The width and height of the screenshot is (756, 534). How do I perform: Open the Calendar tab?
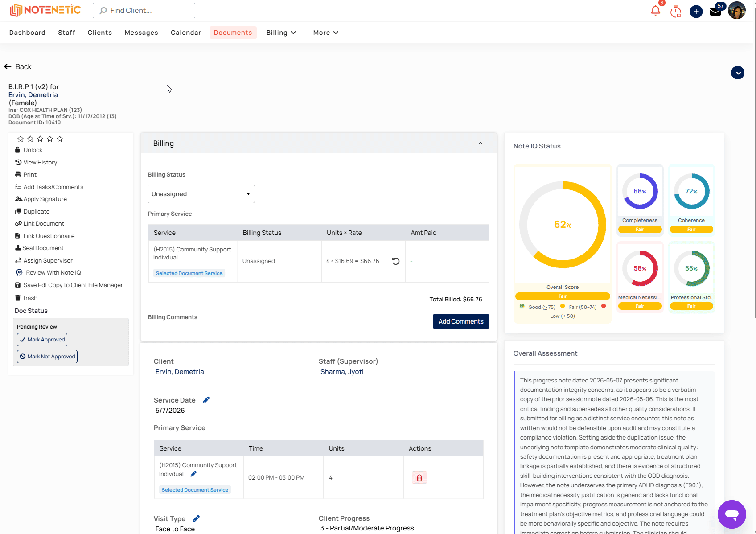pos(186,33)
